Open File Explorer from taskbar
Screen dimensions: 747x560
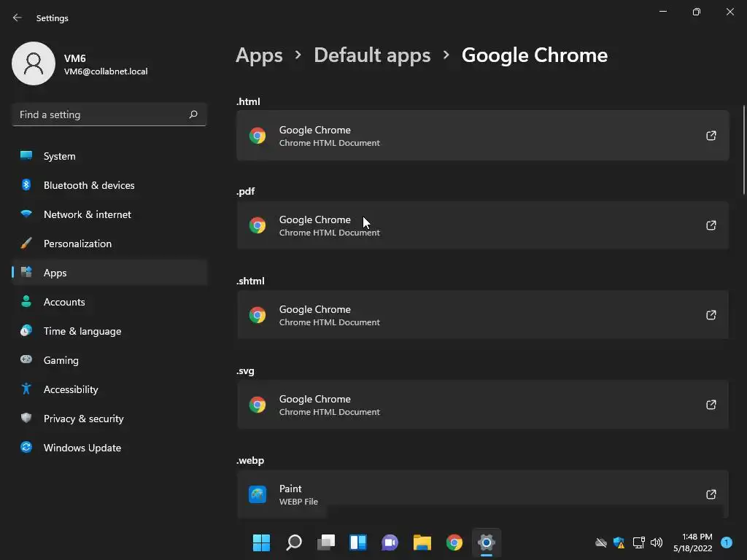point(422,542)
